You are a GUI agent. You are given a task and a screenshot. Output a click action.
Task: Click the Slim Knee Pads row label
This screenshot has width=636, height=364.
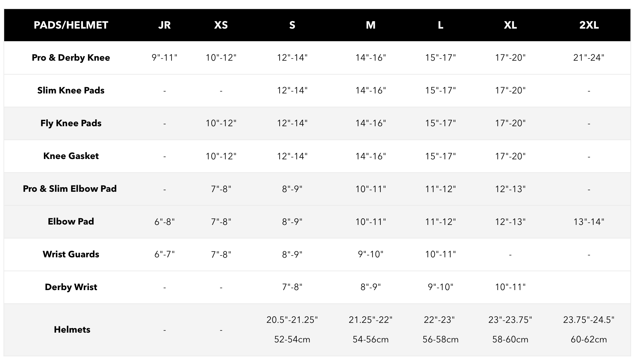click(x=71, y=90)
